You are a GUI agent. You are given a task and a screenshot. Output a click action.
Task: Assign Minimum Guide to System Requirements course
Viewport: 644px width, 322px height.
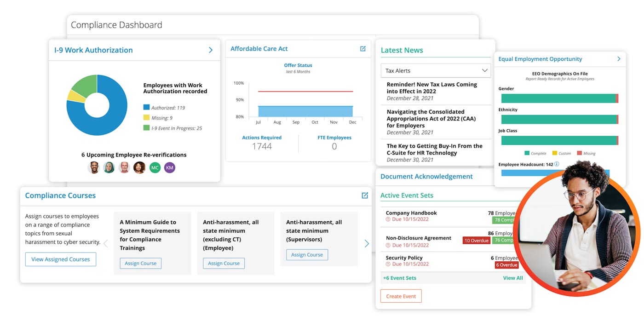pyautogui.click(x=141, y=264)
